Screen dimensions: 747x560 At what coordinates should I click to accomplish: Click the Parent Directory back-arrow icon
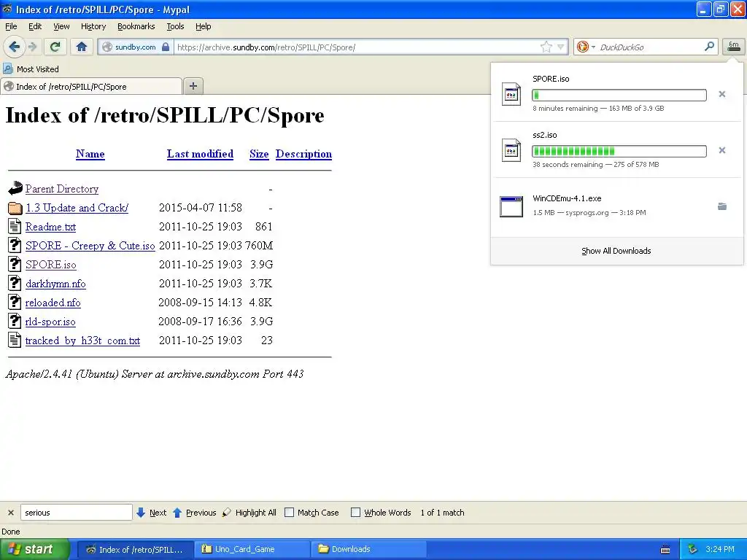point(15,189)
